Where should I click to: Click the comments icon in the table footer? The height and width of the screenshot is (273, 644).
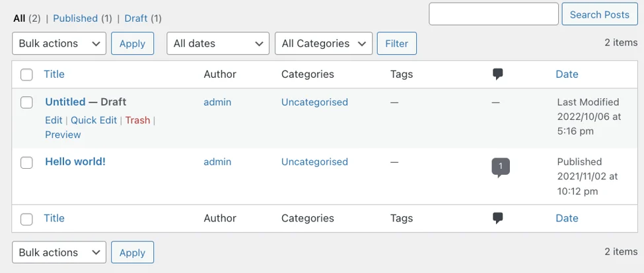498,218
